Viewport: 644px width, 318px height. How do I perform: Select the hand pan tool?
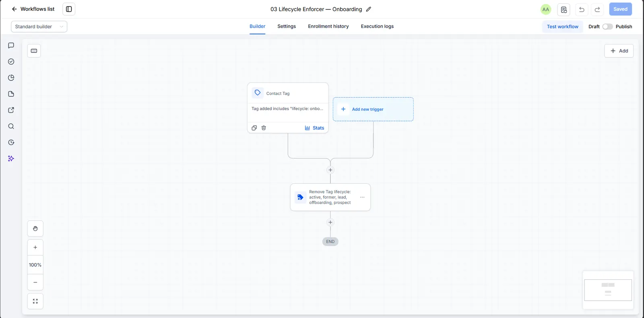click(35, 229)
